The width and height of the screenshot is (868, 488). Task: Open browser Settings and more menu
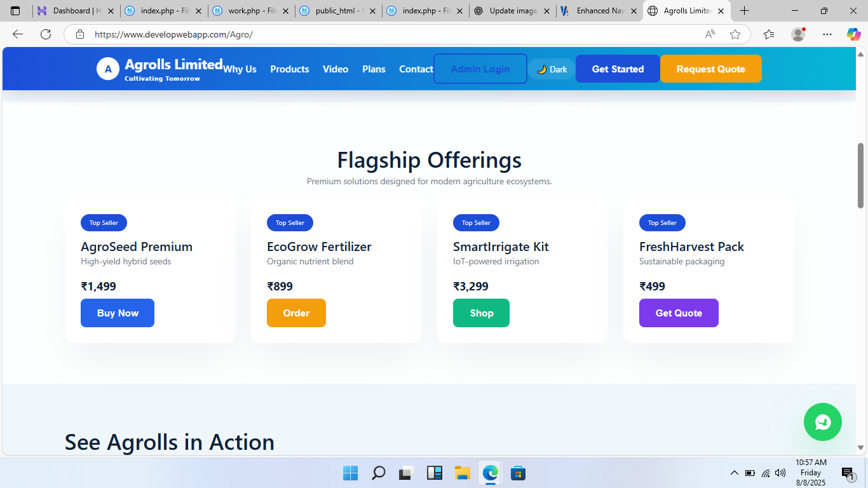pyautogui.click(x=827, y=34)
